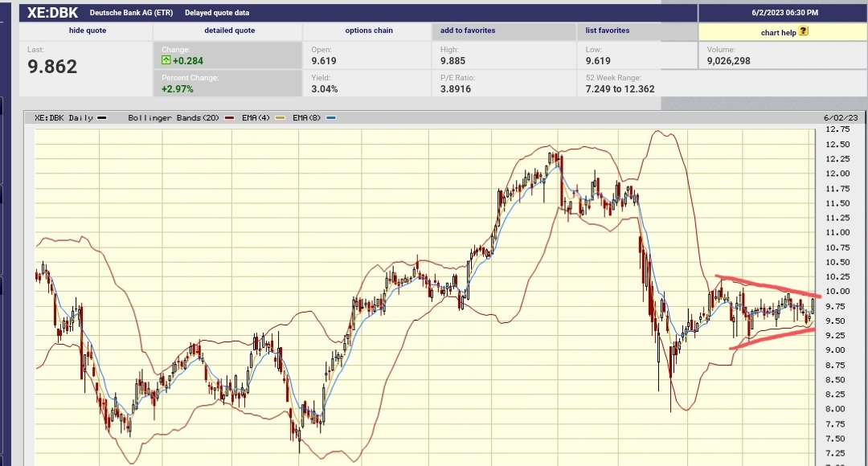Click the XE:DBK Daily legend label

tap(63, 118)
